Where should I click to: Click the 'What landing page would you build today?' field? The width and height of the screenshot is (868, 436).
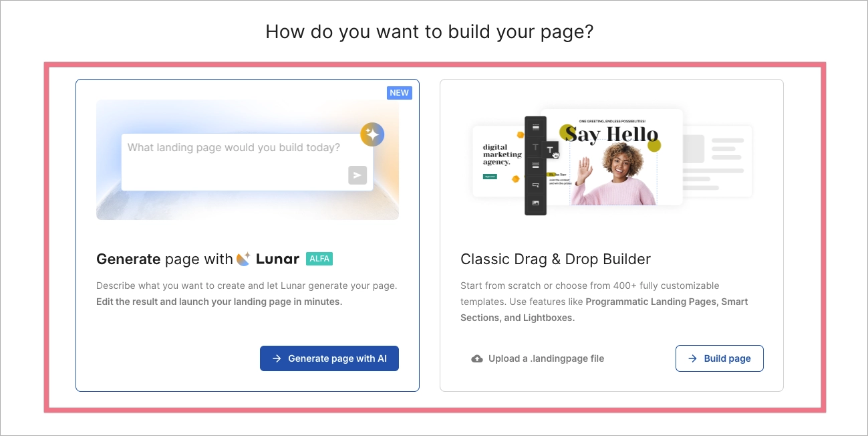pos(247,162)
